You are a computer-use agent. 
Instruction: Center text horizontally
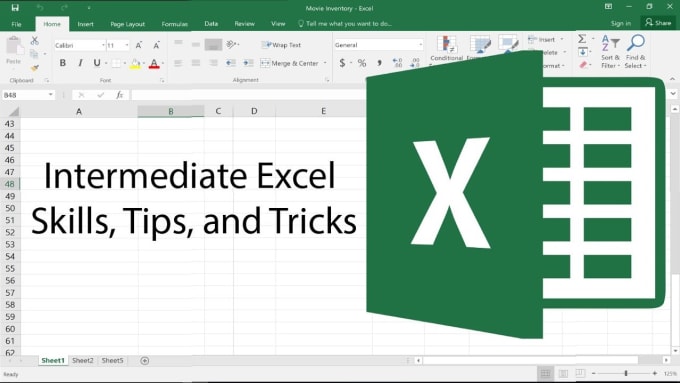pyautogui.click(x=196, y=63)
